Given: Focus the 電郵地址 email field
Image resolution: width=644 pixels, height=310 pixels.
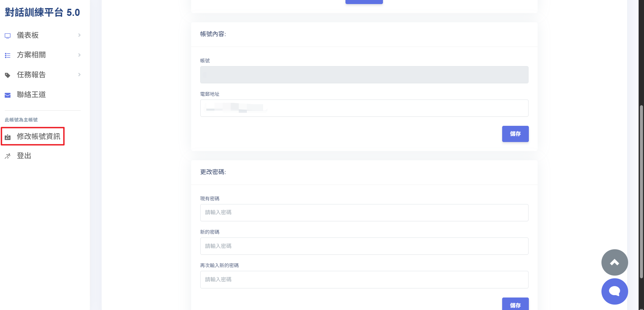Looking at the screenshot, I should (364, 108).
